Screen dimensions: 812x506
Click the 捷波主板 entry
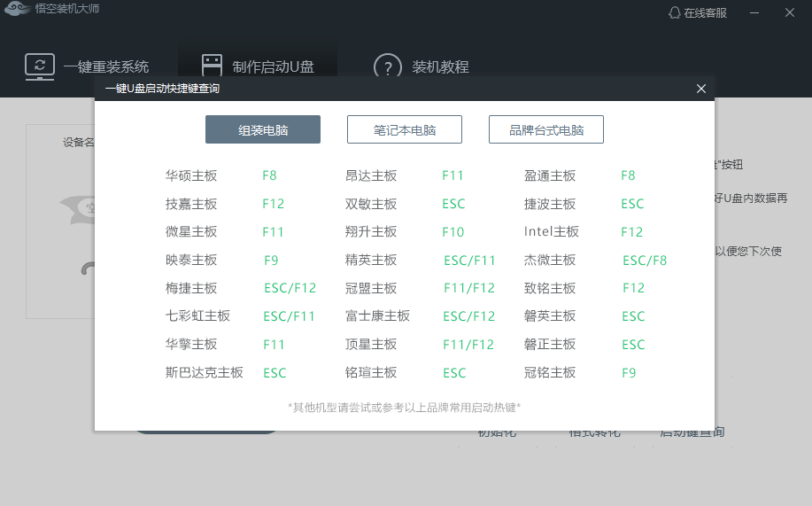point(550,204)
